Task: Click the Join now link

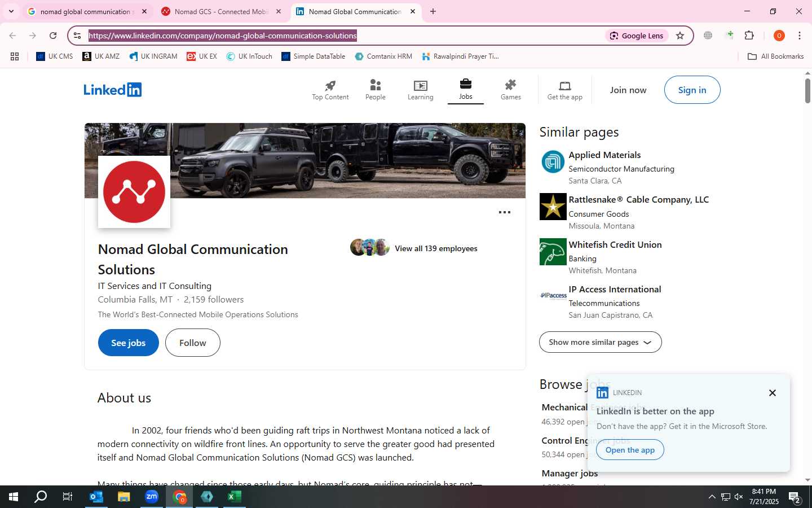Action: click(628, 90)
